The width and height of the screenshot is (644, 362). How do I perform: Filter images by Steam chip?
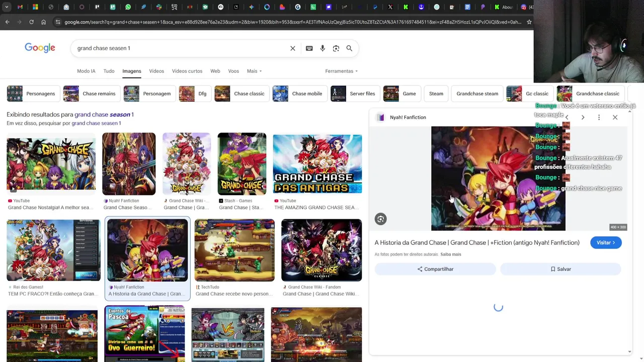[436, 94]
